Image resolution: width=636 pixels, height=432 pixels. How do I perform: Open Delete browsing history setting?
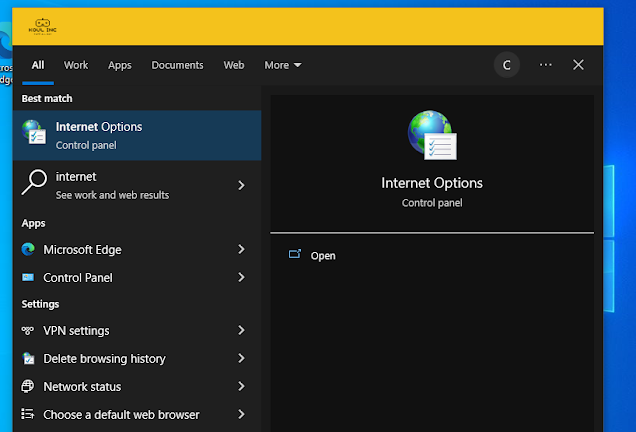click(137, 359)
